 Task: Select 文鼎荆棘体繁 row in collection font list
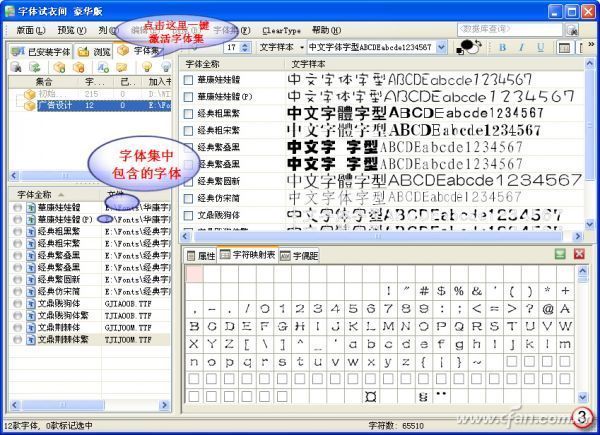90,339
